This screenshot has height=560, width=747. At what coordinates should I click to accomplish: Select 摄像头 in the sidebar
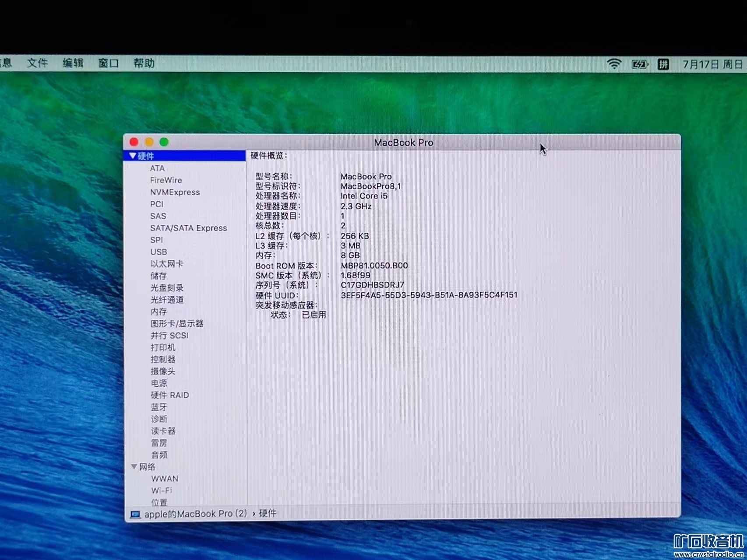coord(163,371)
